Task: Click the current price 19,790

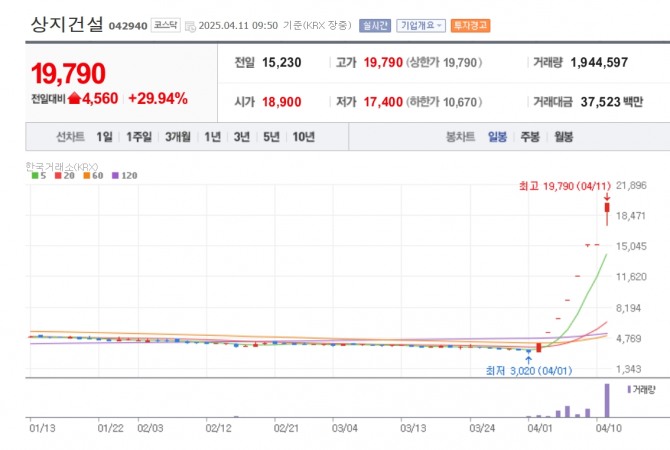Action: point(68,74)
